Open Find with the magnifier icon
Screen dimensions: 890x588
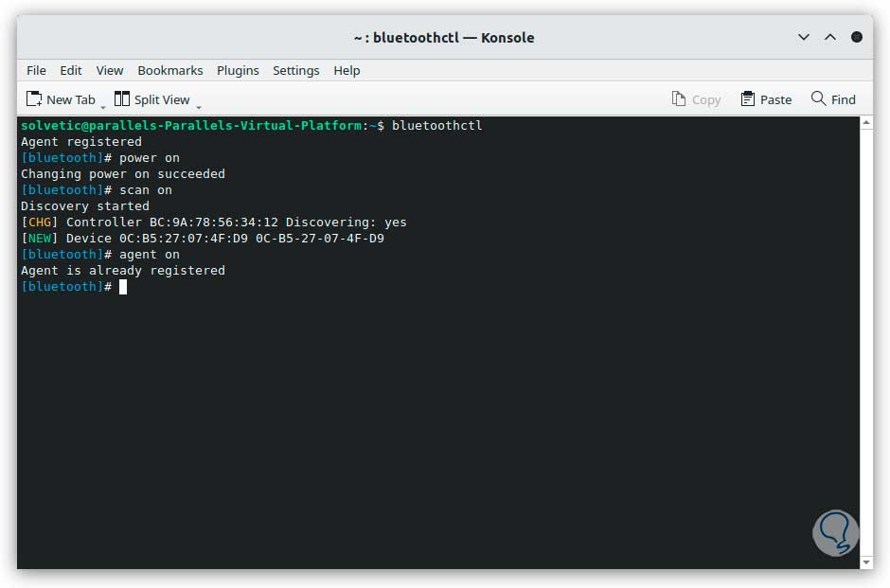click(818, 99)
